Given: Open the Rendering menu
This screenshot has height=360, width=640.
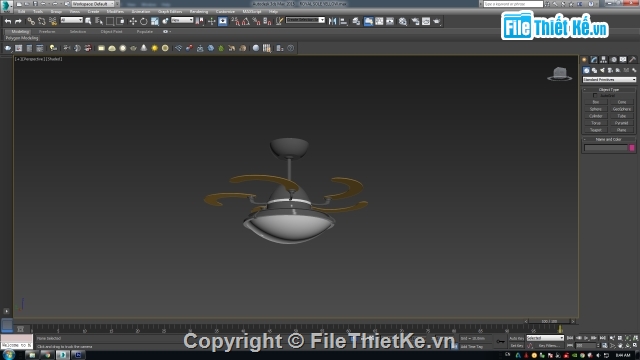Looking at the screenshot, I should 199,11.
